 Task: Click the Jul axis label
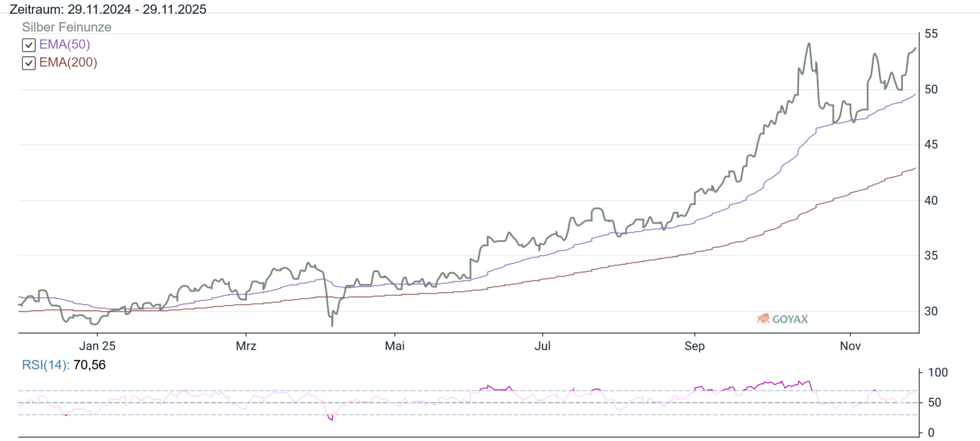(542, 346)
